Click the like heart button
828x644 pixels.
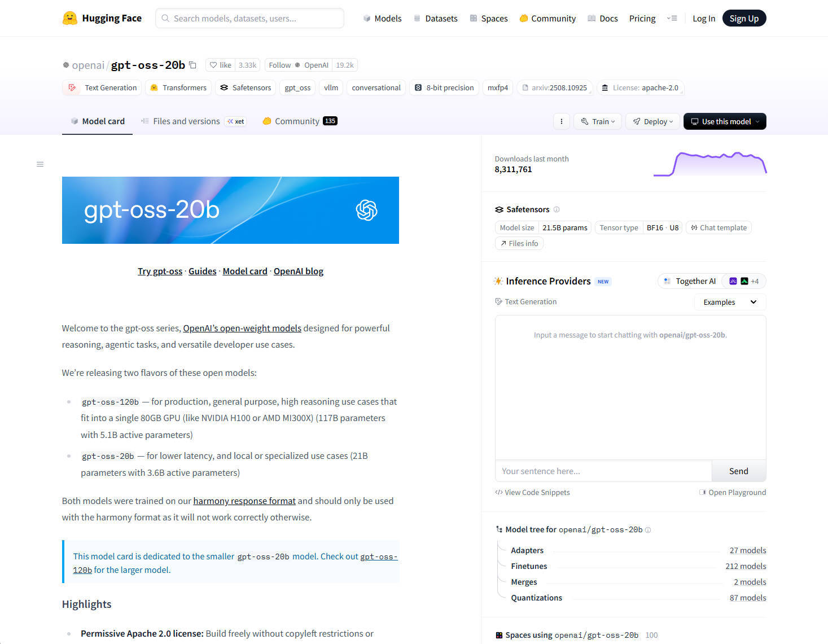click(x=220, y=65)
